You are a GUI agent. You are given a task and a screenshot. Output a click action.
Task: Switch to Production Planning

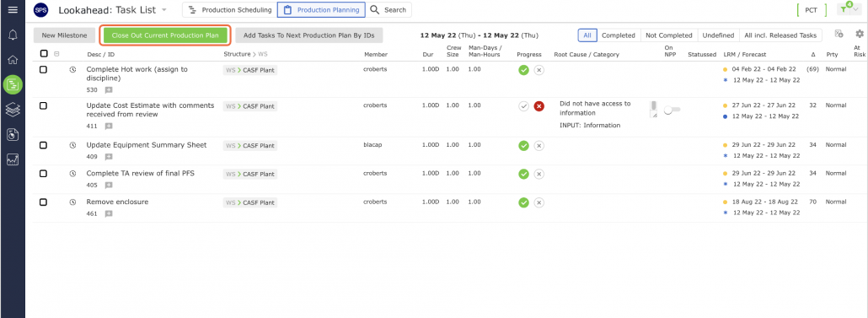coord(321,10)
